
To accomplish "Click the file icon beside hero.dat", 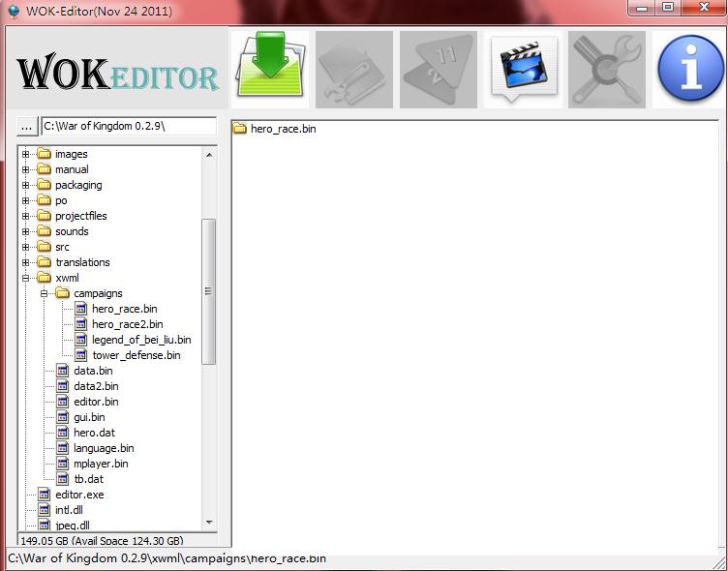I will [x=63, y=433].
